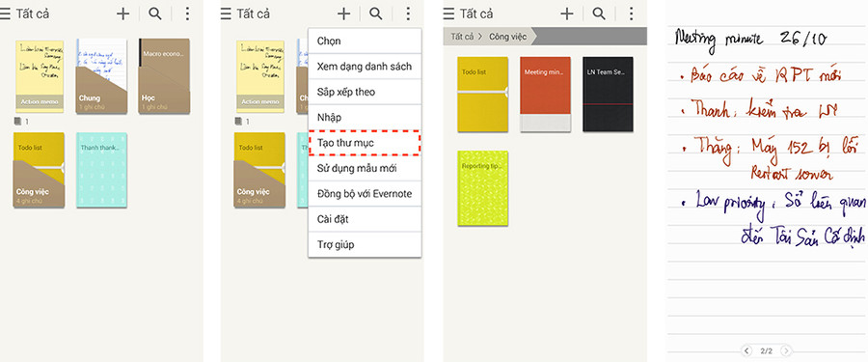Tap three-dot overflow icon in second screen

[408, 14]
